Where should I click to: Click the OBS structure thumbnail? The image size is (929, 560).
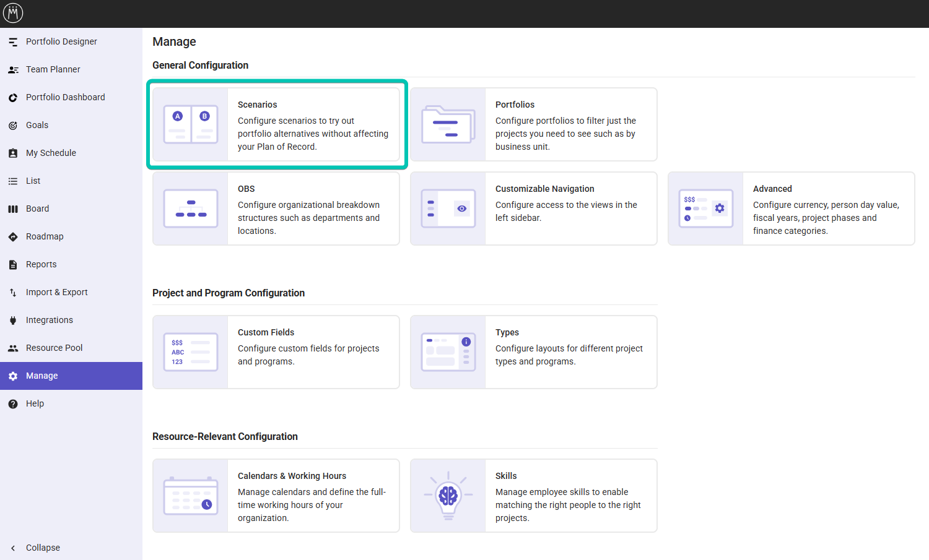(191, 209)
